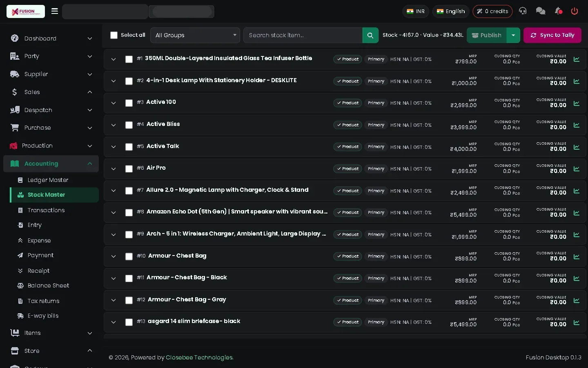This screenshot has height=368, width=588.
Task: Expand row #5 Active Talk details
Action: click(114, 147)
